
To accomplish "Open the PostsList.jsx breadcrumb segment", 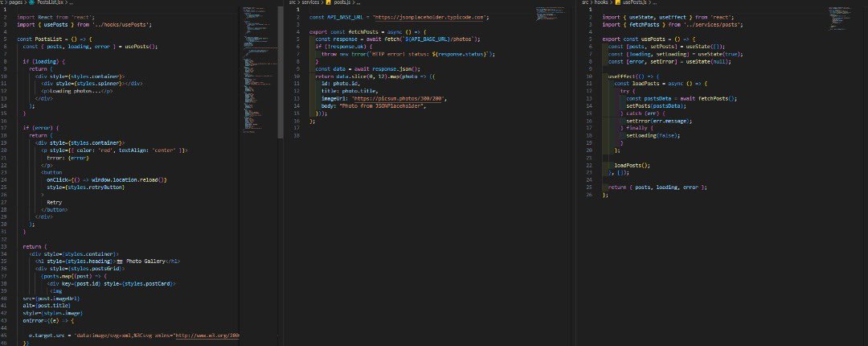I will (x=51, y=2).
